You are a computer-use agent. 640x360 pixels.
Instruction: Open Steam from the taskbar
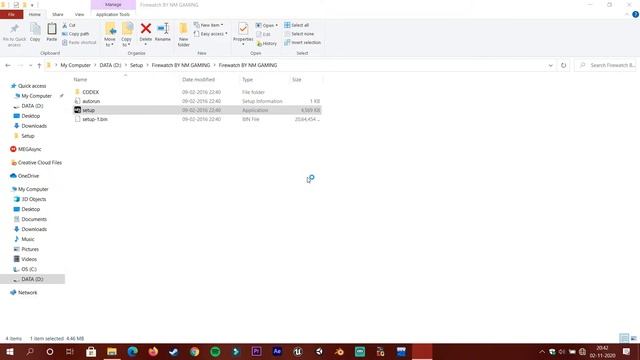[x=174, y=352]
